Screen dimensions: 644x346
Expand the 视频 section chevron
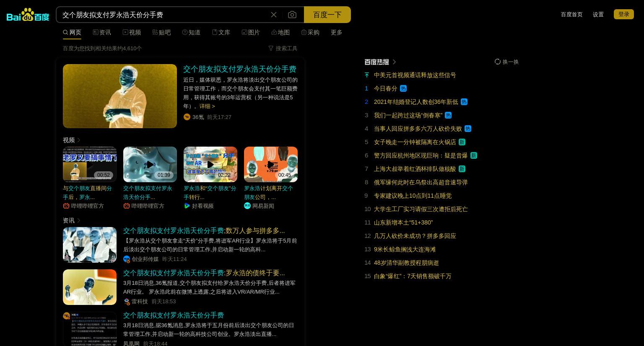pyautogui.click(x=79, y=140)
